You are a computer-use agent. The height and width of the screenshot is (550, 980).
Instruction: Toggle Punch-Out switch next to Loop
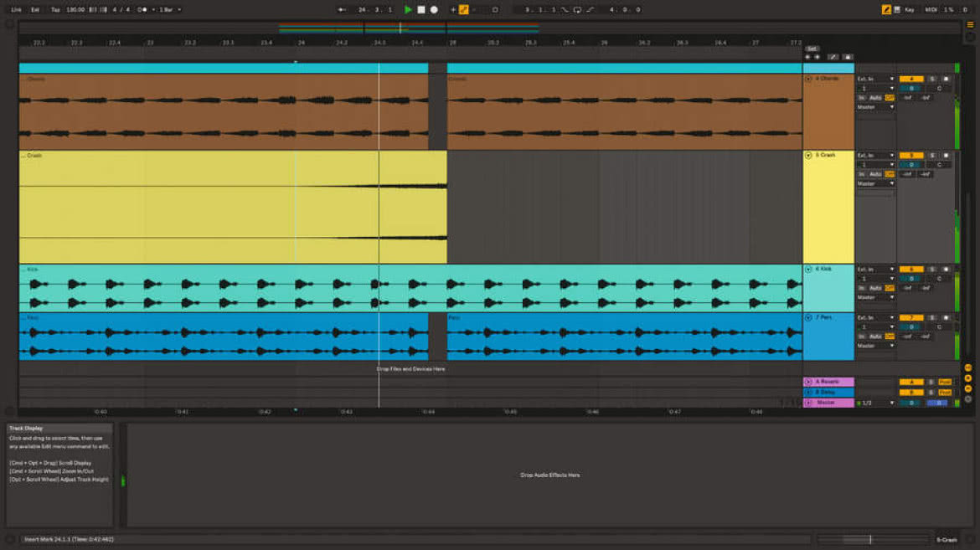pos(591,9)
